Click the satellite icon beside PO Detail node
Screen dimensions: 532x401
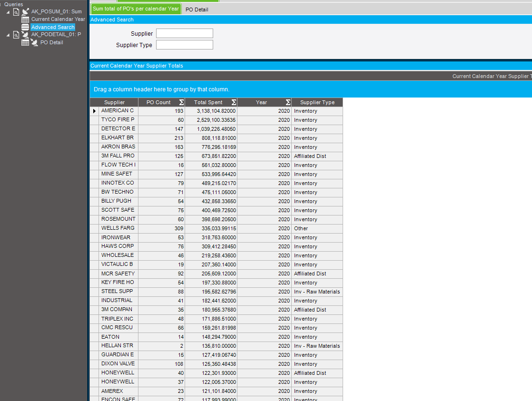pos(34,42)
